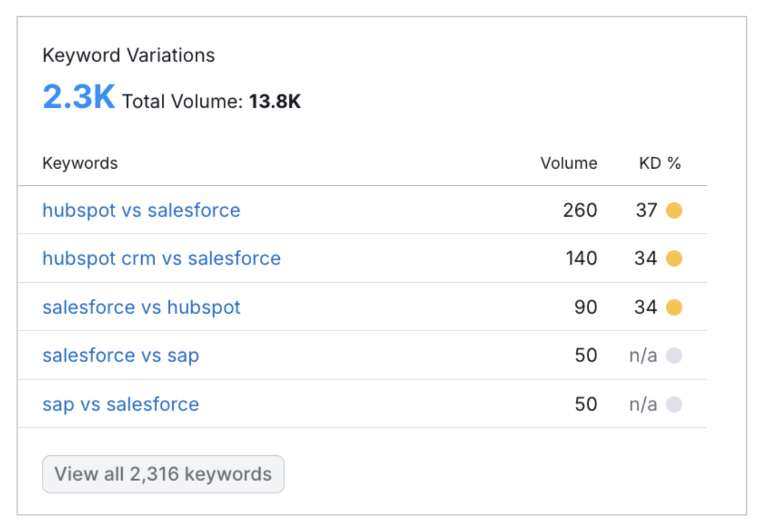This screenshot has height=532, width=766.
Task: Click volume value 260
Action: 580,210
